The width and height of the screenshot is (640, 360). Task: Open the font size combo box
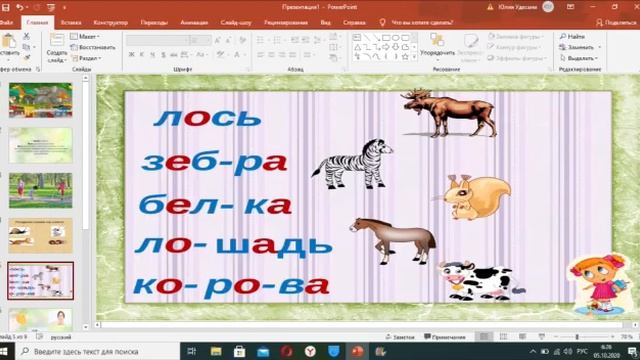[x=200, y=40]
